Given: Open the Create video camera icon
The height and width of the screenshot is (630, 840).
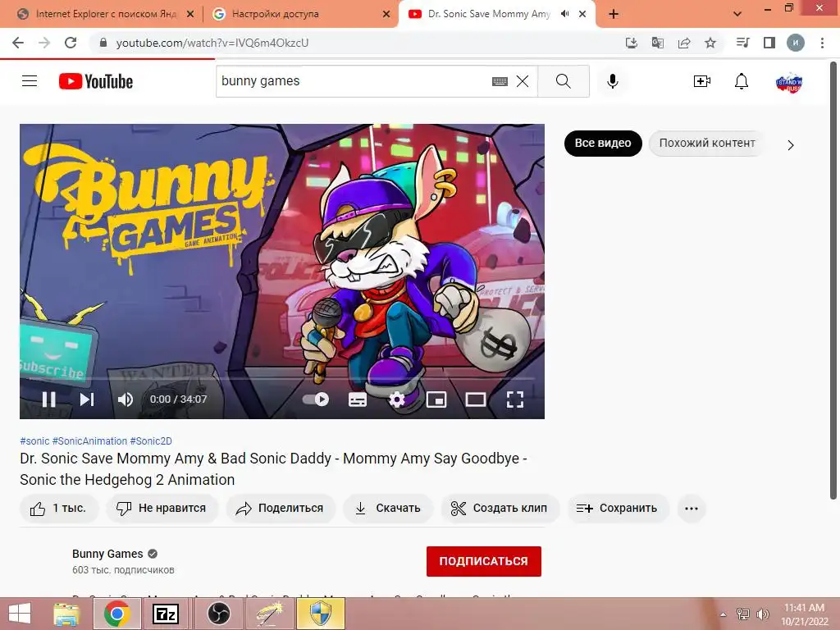Looking at the screenshot, I should coord(702,81).
